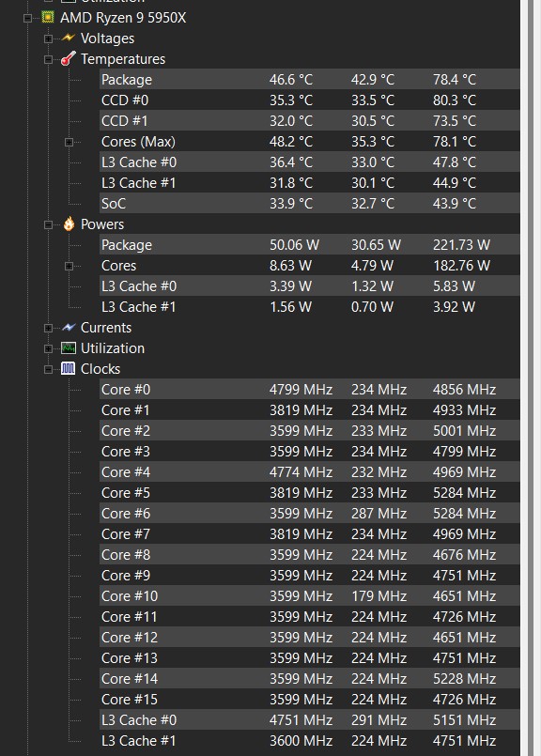The width and height of the screenshot is (541, 756).
Task: Collapse the AMD Ryzen 9 5950X node
Action: pyautogui.click(x=27, y=18)
